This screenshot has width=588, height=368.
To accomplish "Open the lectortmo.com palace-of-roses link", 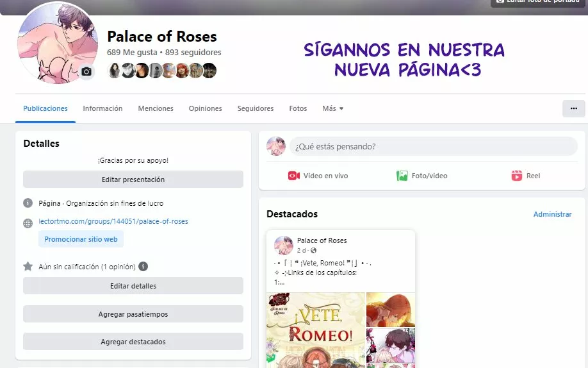I will point(113,221).
